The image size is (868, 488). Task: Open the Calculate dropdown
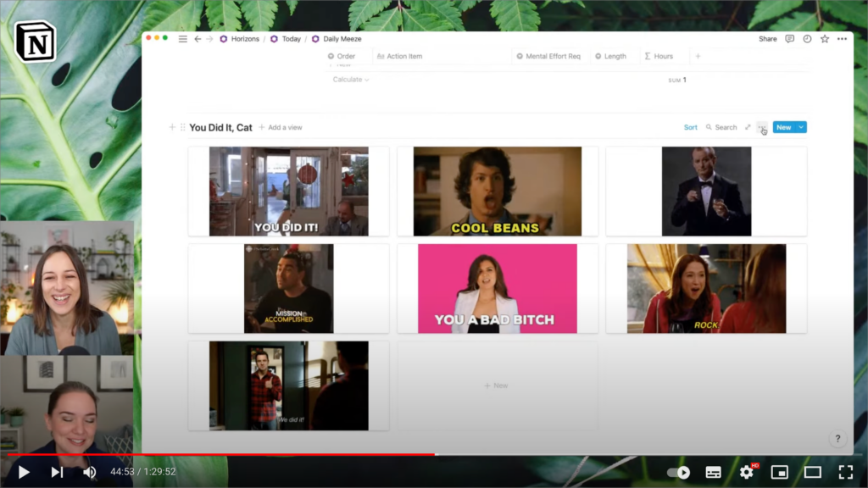[351, 80]
